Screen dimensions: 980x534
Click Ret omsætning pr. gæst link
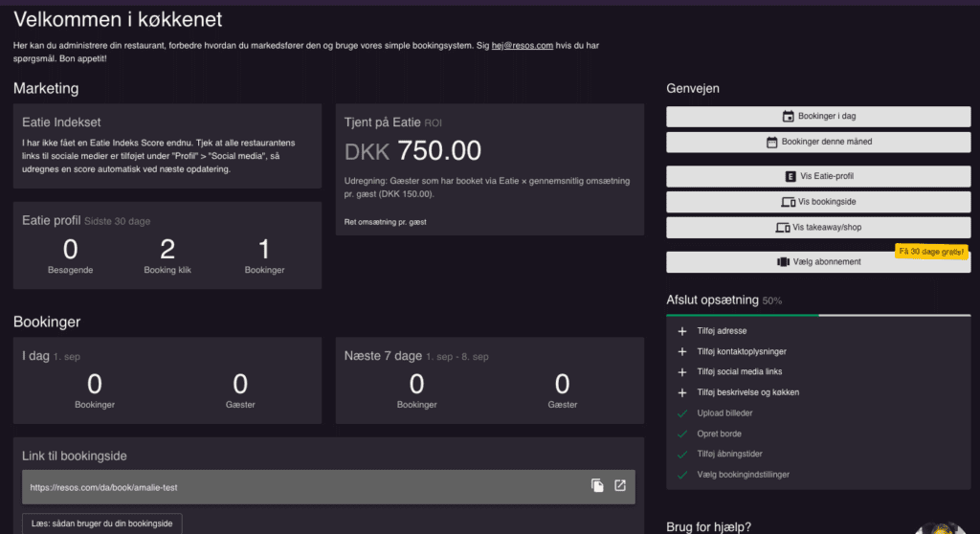385,222
